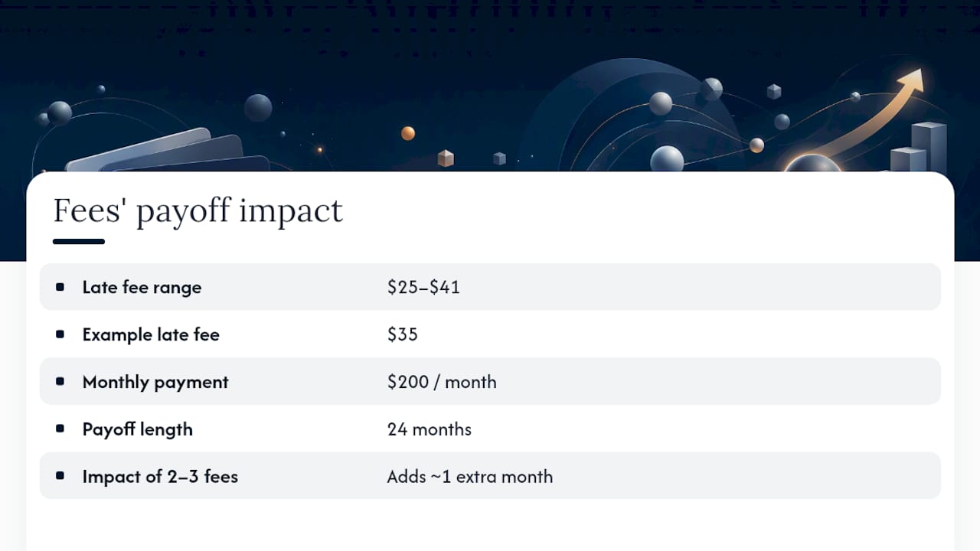Select the 24 months value
This screenshot has width=980, height=551.
click(x=429, y=429)
